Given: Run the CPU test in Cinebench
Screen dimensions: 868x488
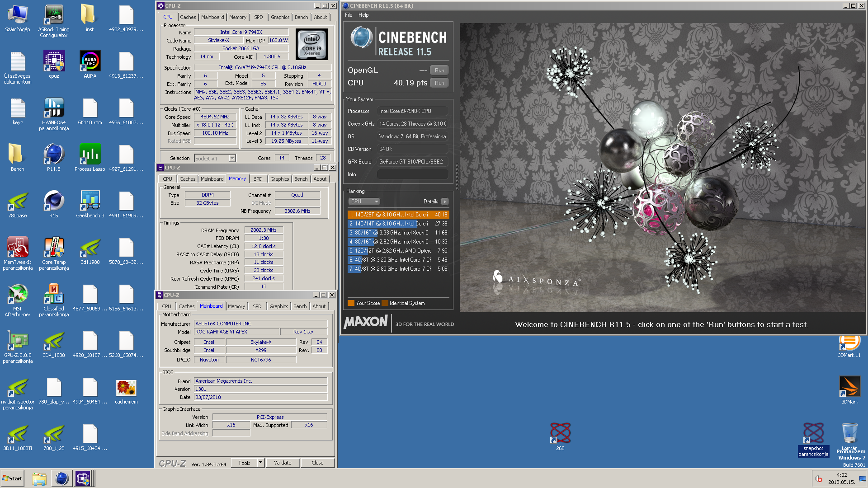Looking at the screenshot, I should [439, 83].
